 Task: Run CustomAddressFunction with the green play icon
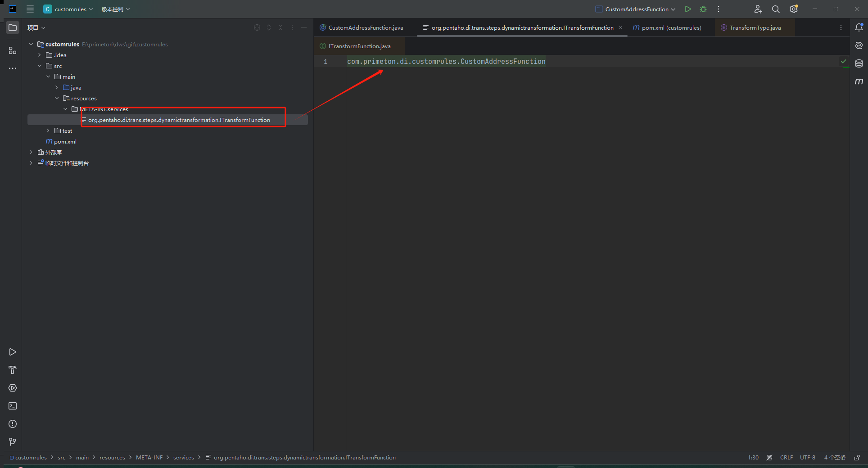coord(687,9)
